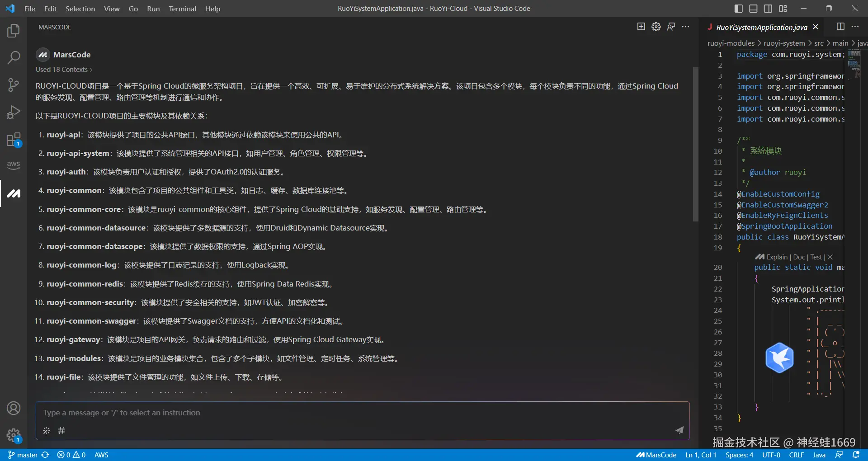Open the Terminal menu
868x461 pixels.
click(183, 9)
